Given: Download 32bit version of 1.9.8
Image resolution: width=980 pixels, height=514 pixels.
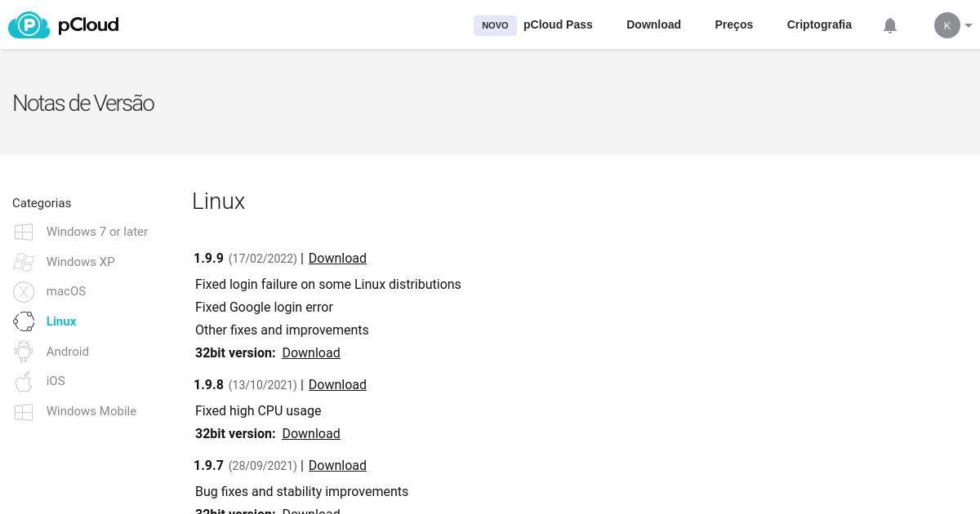Looking at the screenshot, I should pyautogui.click(x=311, y=434).
